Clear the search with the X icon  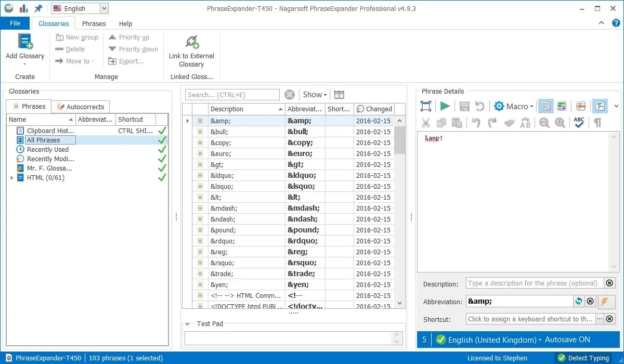click(290, 94)
